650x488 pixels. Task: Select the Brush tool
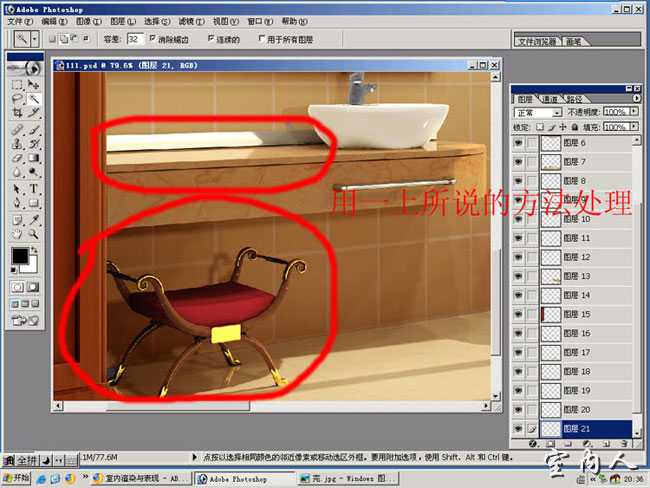tap(33, 130)
